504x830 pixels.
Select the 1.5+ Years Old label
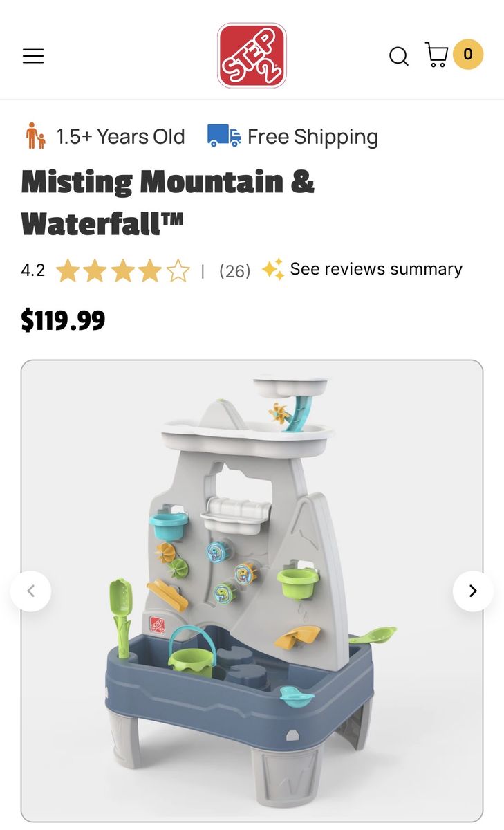121,137
